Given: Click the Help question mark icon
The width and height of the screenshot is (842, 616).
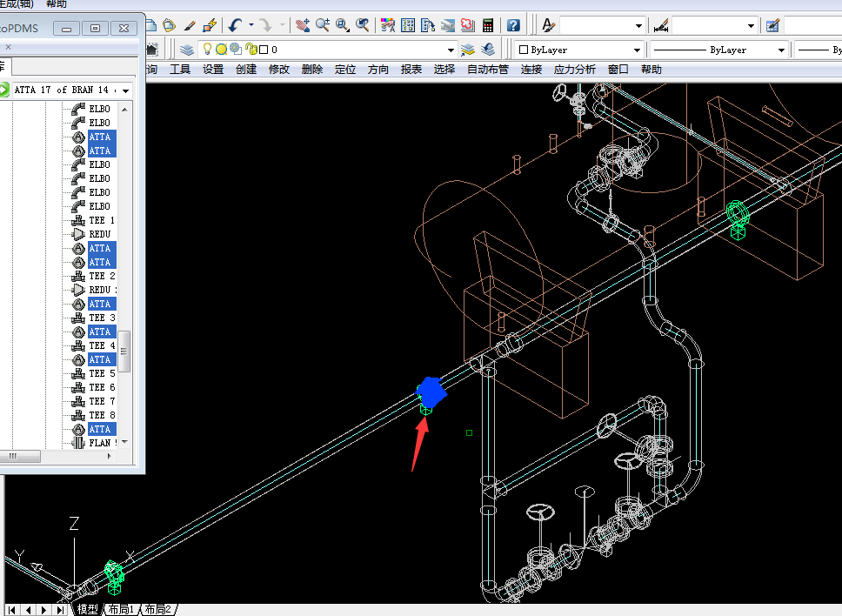Looking at the screenshot, I should click(513, 25).
